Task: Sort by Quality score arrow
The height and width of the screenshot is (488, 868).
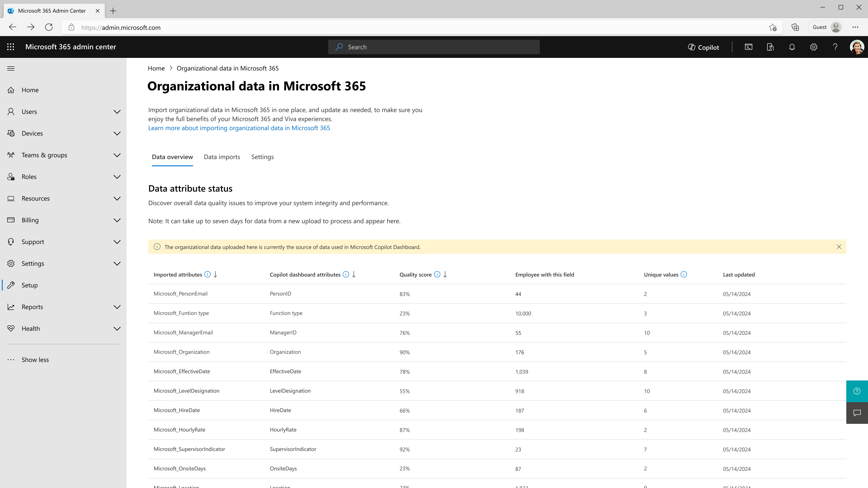Action: coord(445,274)
